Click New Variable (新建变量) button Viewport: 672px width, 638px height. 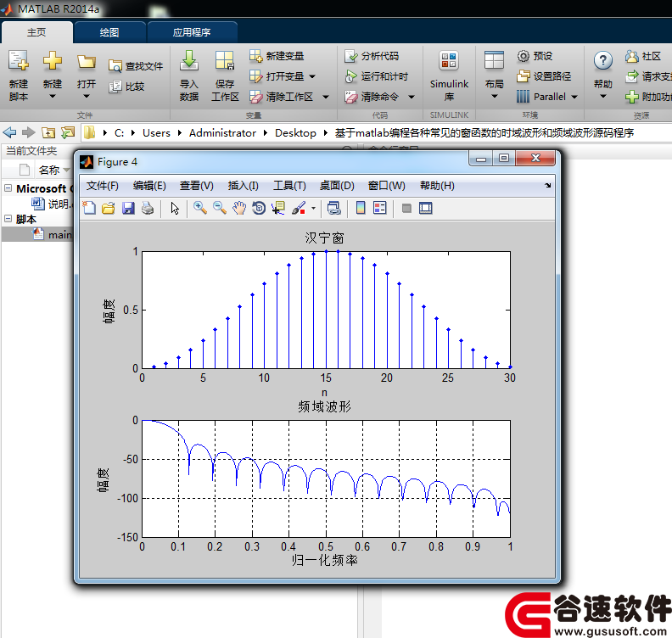277,56
